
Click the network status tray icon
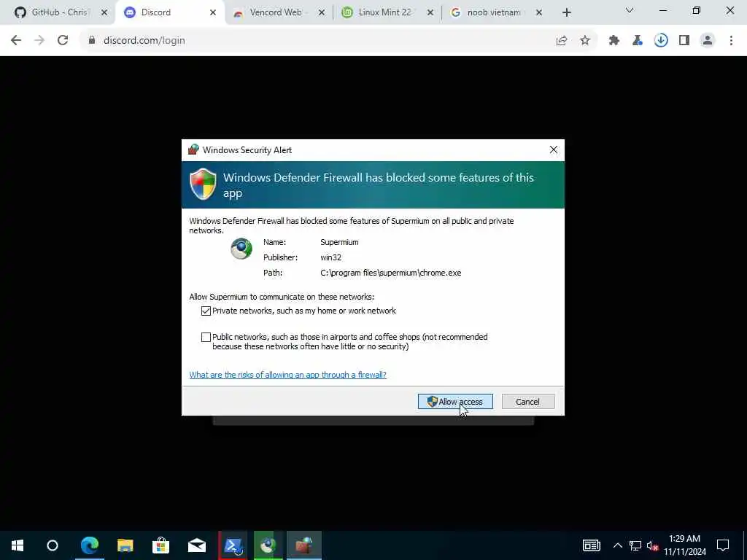pos(635,545)
